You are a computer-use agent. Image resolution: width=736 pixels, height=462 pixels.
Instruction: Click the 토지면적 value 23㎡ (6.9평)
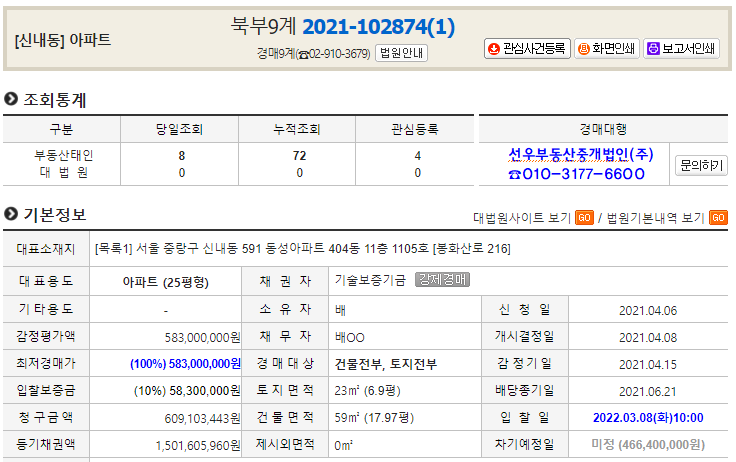[x=368, y=391]
